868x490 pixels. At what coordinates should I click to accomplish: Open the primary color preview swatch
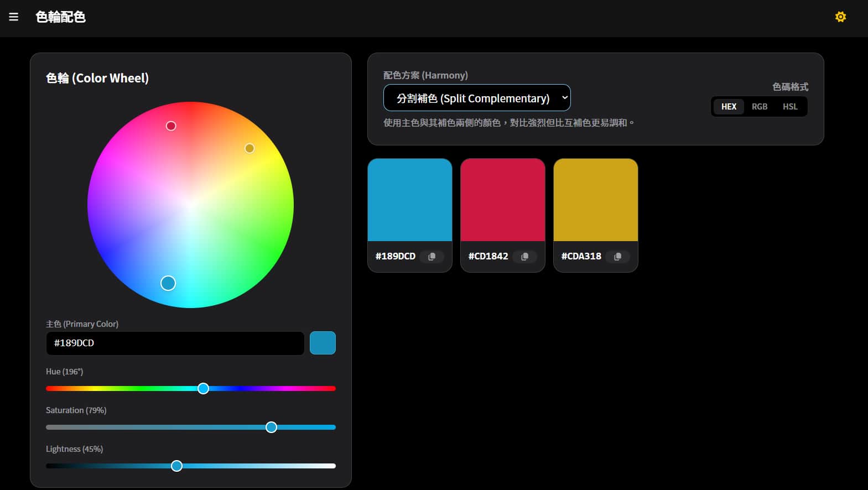pos(323,343)
